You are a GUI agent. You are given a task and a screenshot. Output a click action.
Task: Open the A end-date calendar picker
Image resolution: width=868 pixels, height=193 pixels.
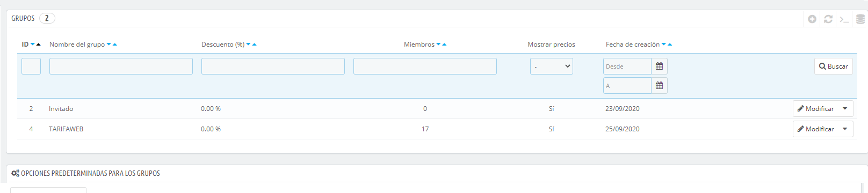tap(659, 86)
